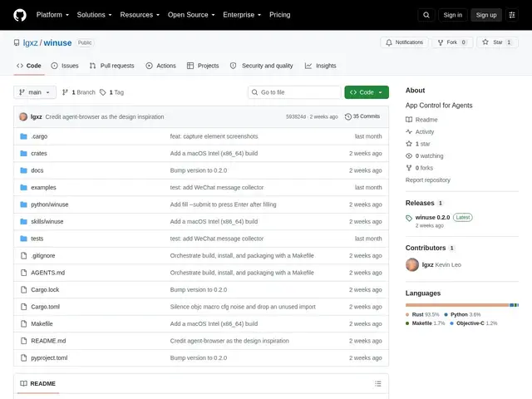Click contributor avatar for Kevin Leo
The image size is (532, 399).
click(x=412, y=264)
